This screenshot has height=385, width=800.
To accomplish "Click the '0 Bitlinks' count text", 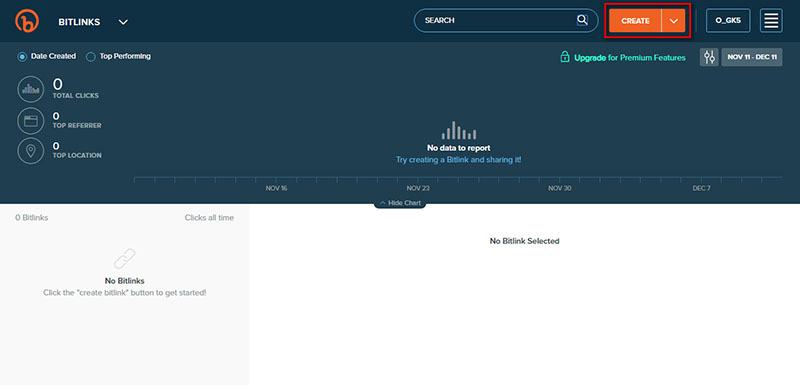I will pyautogui.click(x=32, y=218).
